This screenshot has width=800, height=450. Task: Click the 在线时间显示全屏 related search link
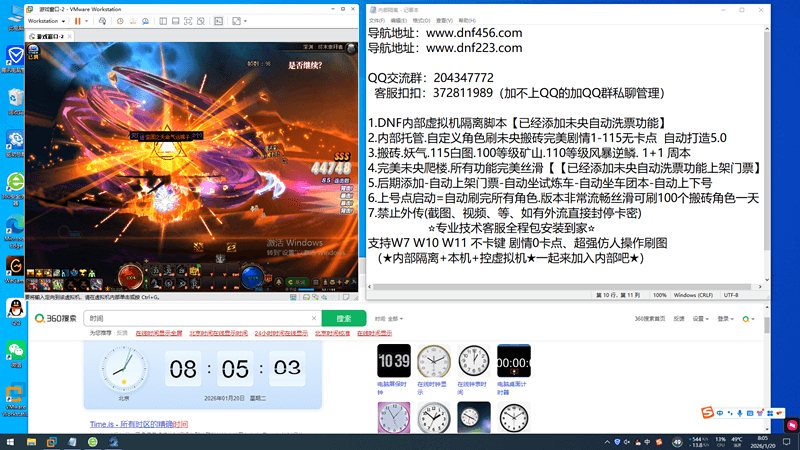point(159,333)
